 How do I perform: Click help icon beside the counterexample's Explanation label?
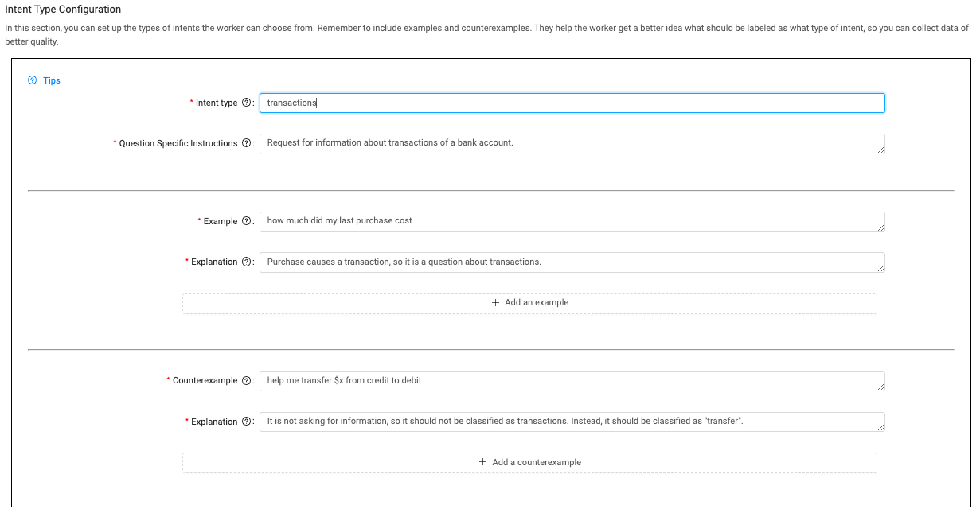(246, 422)
